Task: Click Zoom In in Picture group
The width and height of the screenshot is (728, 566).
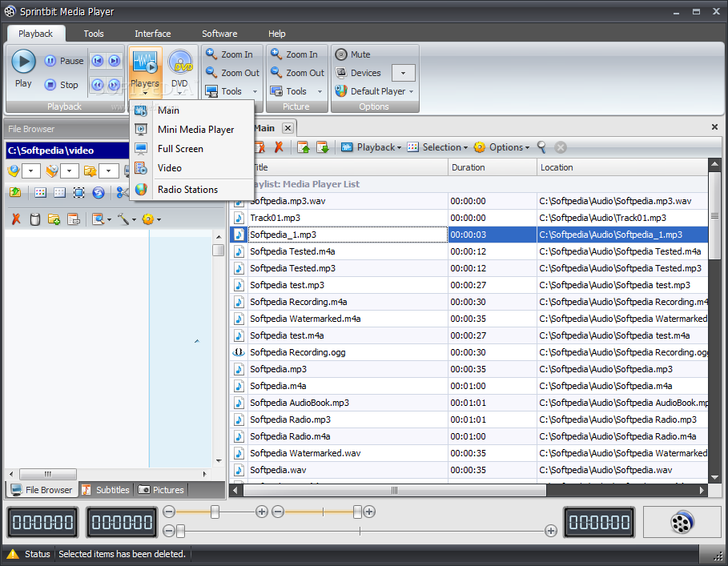Action: click(x=295, y=54)
